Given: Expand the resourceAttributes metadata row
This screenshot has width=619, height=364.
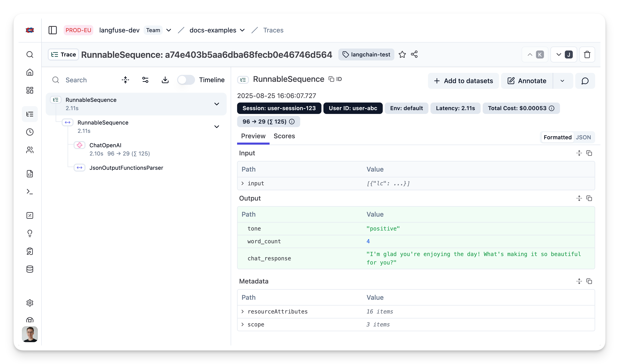Looking at the screenshot, I should coord(243,312).
